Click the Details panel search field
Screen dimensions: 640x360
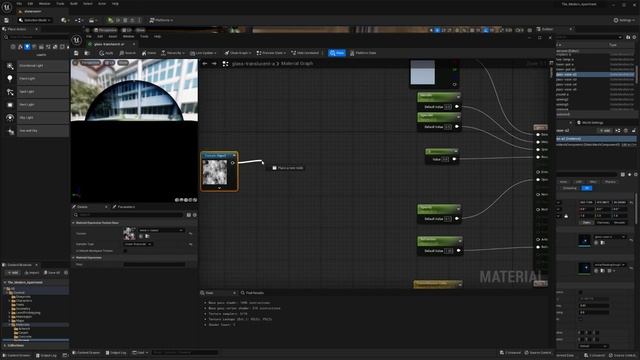coord(130,215)
